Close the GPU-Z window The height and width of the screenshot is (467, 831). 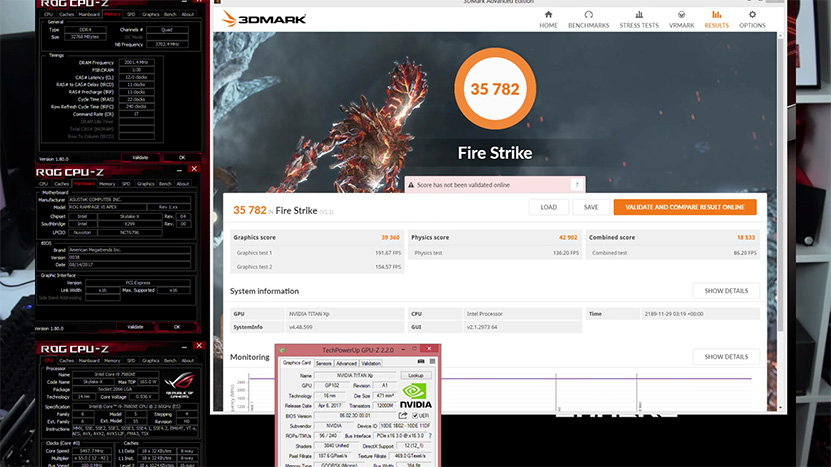click(429, 349)
